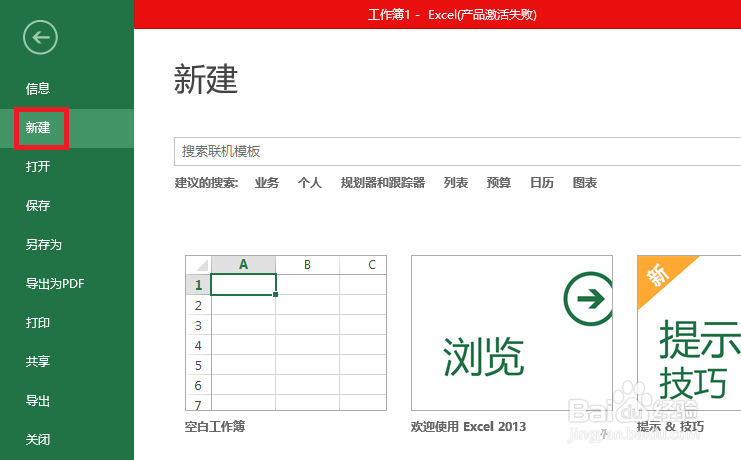Click the 列表 suggested search
741x460 pixels.
(x=456, y=183)
